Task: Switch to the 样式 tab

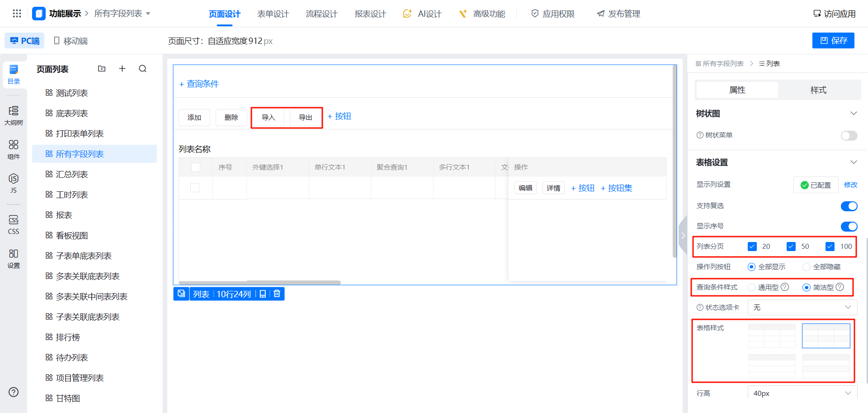Action: click(x=818, y=90)
